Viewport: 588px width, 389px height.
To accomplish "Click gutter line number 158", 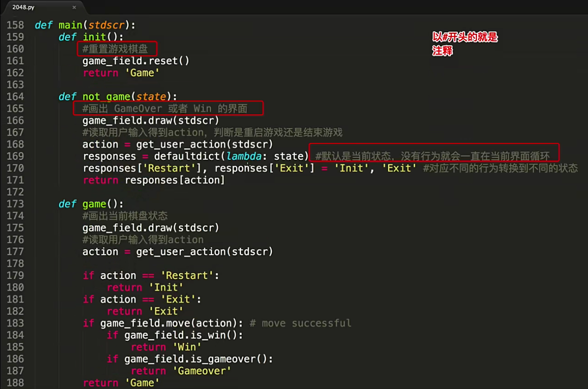I will (15, 25).
